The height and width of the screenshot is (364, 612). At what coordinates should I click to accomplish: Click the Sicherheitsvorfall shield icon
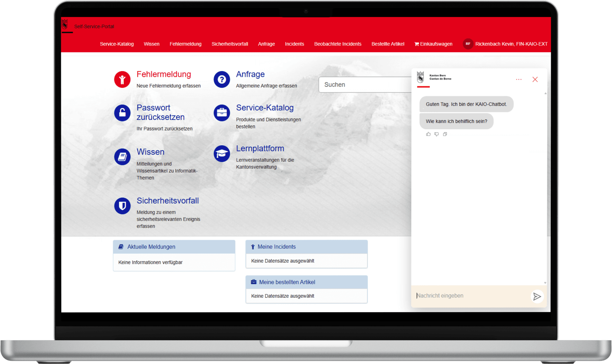(x=122, y=206)
